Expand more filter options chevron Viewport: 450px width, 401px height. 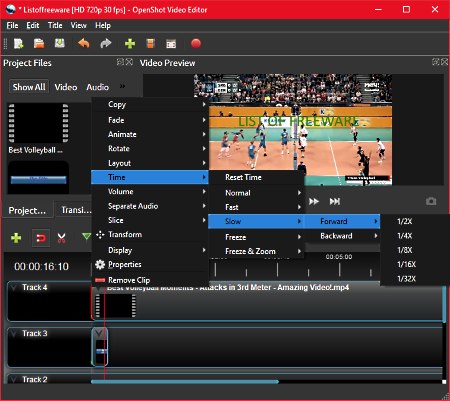point(122,86)
